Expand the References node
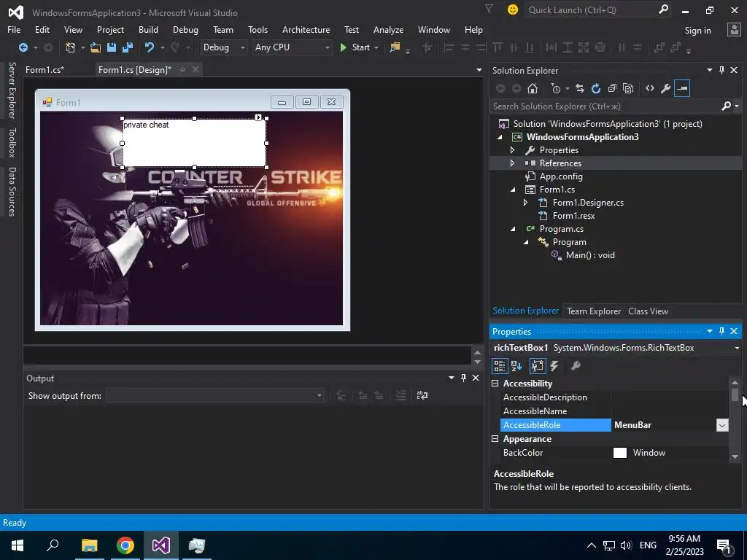The height and width of the screenshot is (560, 747). coord(512,163)
